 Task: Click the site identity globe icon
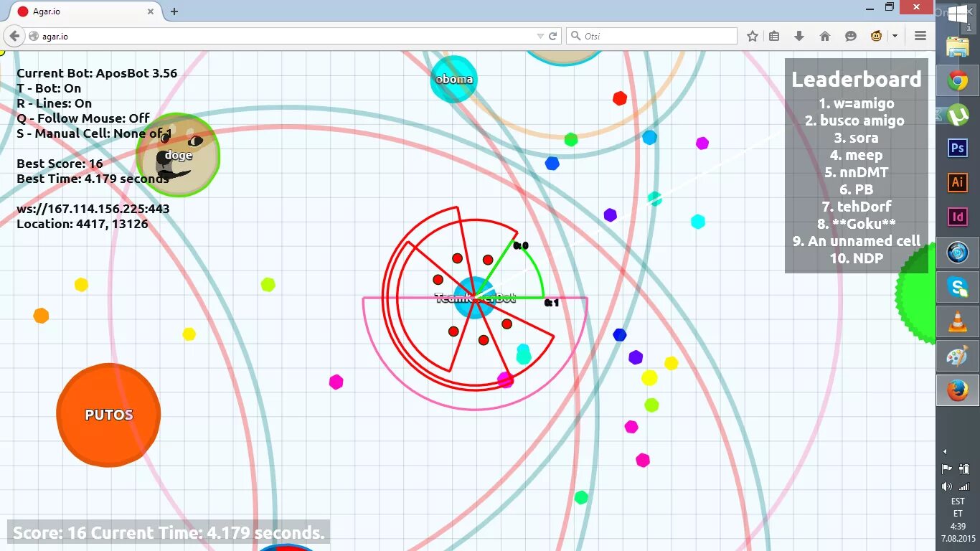[x=33, y=36]
